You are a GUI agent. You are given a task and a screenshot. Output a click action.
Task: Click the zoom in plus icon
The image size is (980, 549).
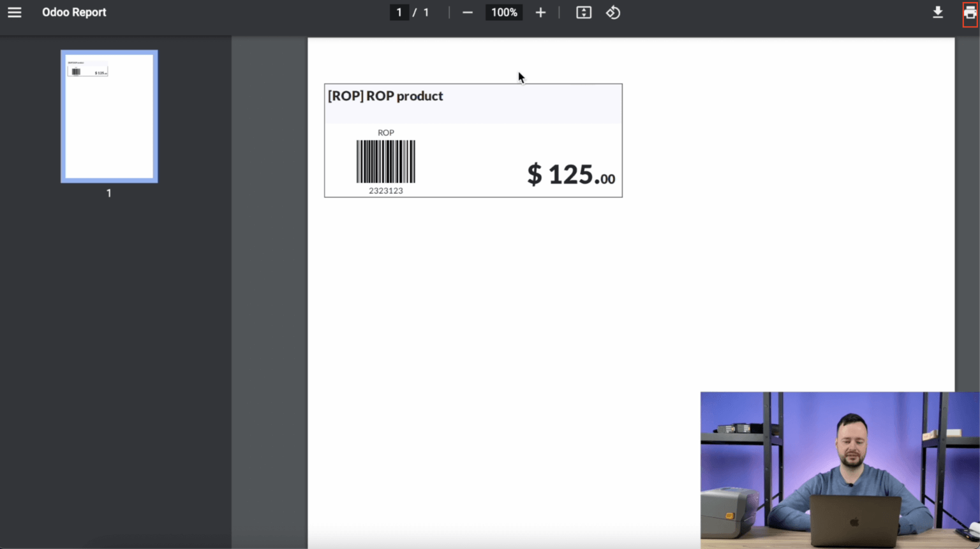click(540, 13)
